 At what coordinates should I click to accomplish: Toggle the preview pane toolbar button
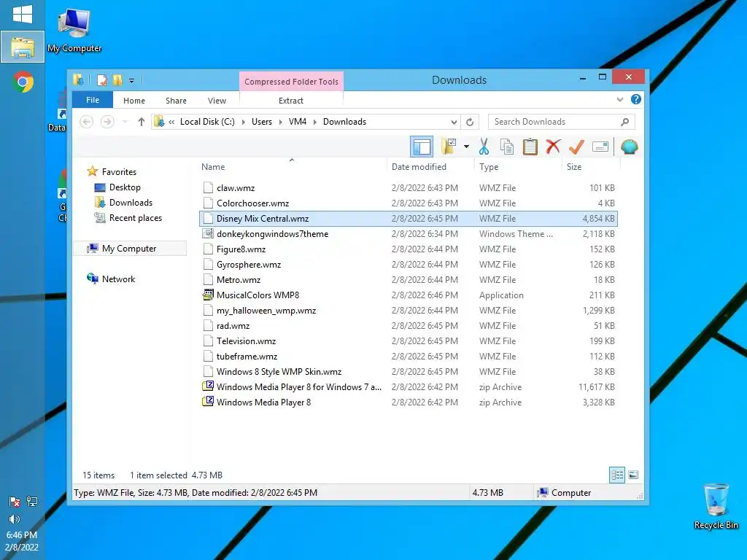(x=422, y=147)
